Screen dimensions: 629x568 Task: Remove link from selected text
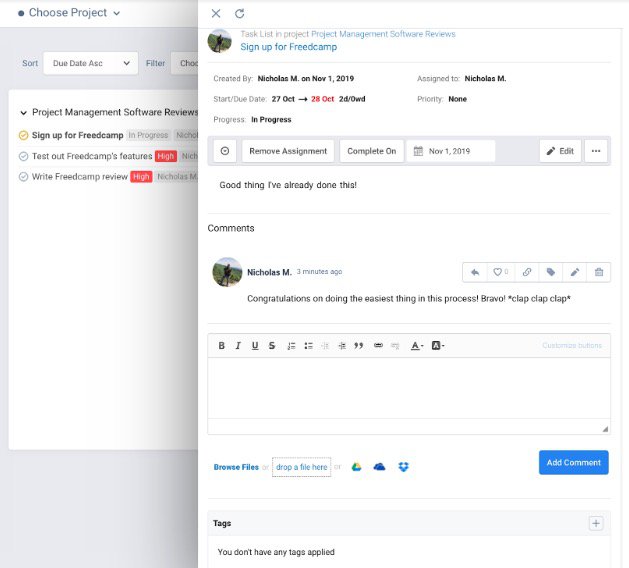click(395, 345)
